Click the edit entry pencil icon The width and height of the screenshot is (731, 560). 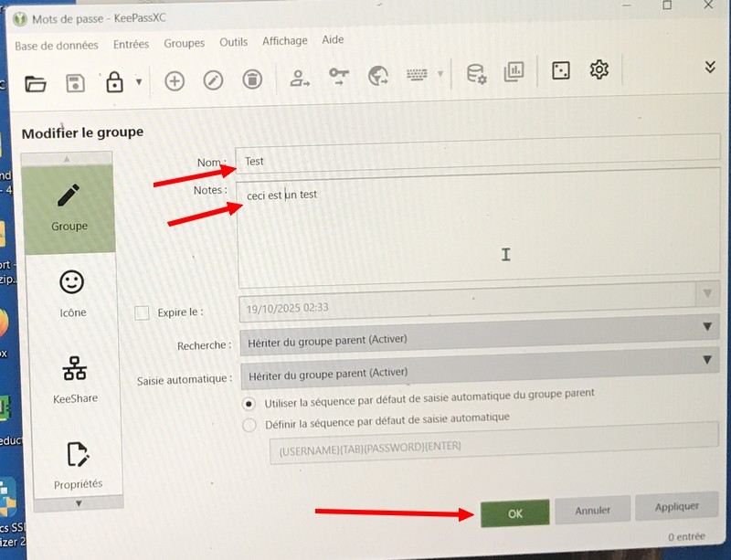213,80
